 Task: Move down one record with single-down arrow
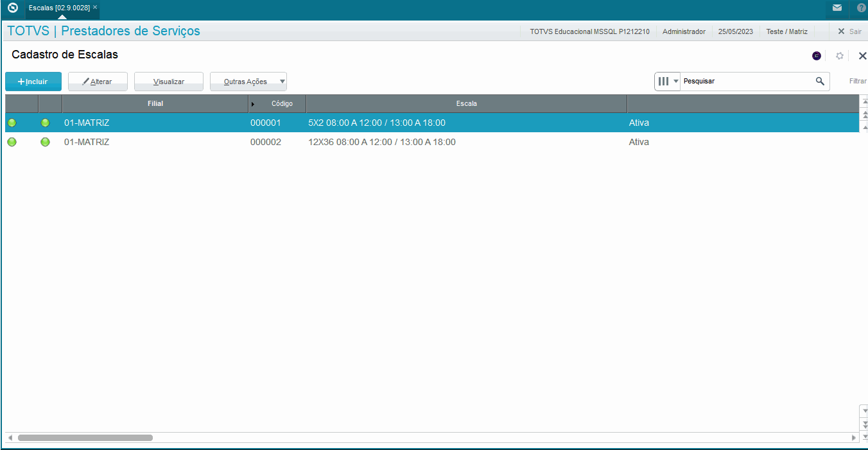click(864, 410)
